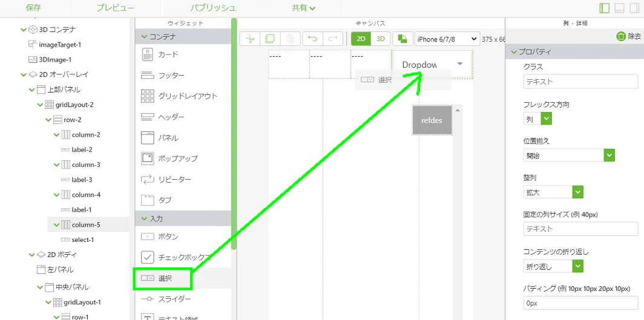644x320 pixels.
Task: Collapse the gridLayout-2 tree node
Action: point(40,105)
